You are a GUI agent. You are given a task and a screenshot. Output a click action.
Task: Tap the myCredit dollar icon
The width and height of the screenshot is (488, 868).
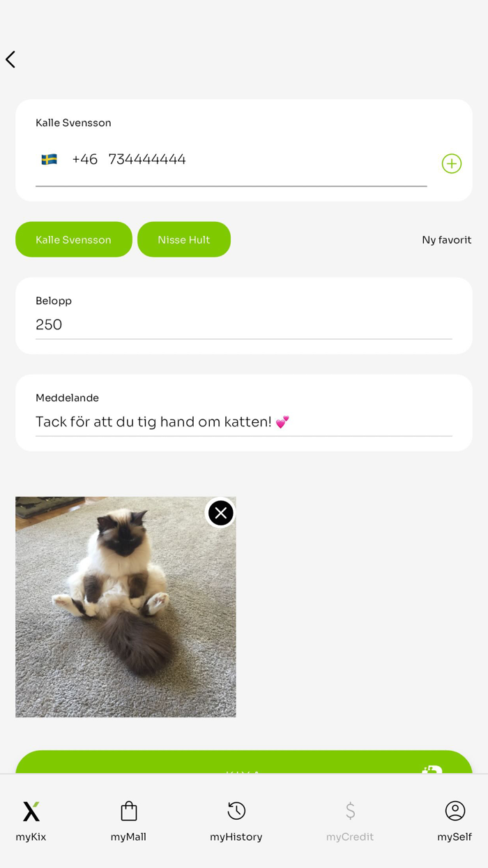tap(350, 811)
